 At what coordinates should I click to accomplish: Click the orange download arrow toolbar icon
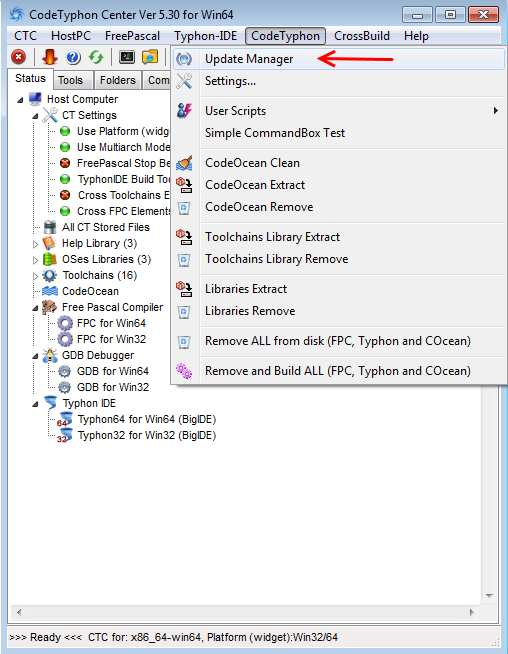click(x=50, y=57)
